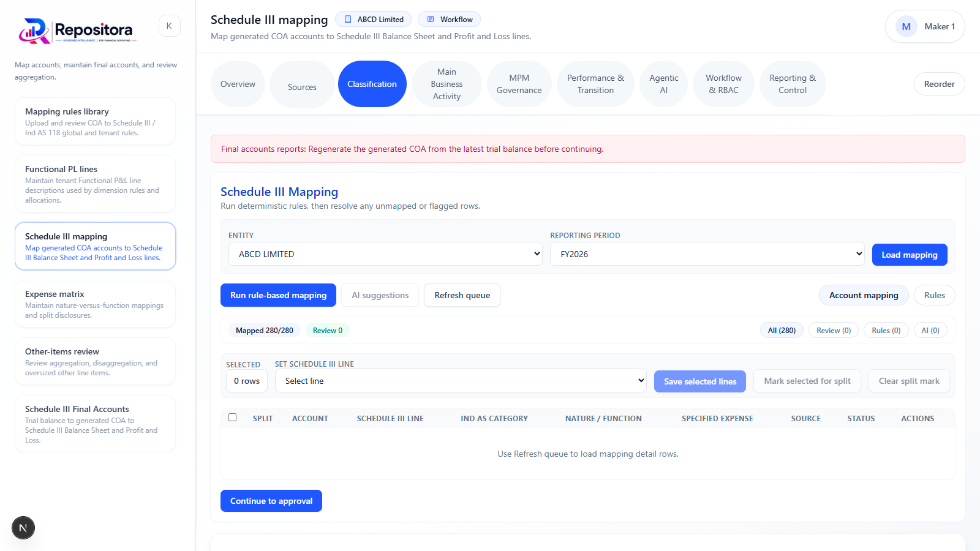
Task: Filter by AI (0)
Action: pos(930,331)
